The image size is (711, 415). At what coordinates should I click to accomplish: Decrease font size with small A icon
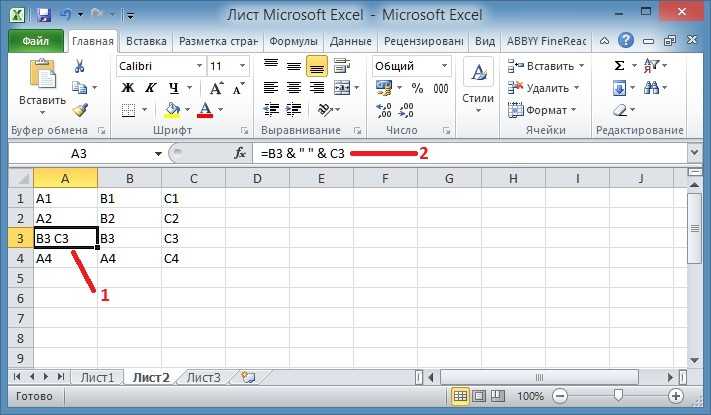[238, 88]
